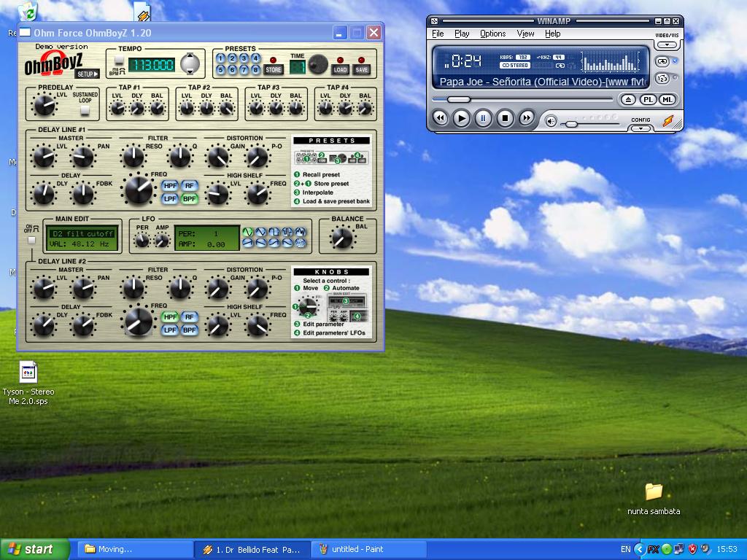Open Winamp Options menu
The height and width of the screenshot is (560, 747).
coord(492,34)
